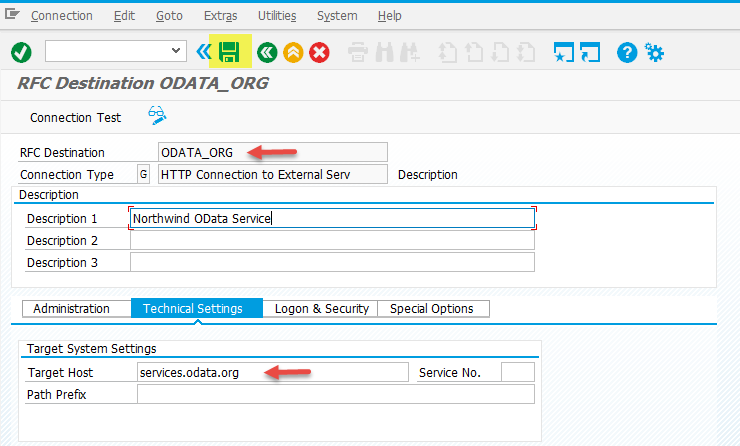Click the Create New Session icon
The width and height of the screenshot is (740, 446).
(x=565, y=52)
